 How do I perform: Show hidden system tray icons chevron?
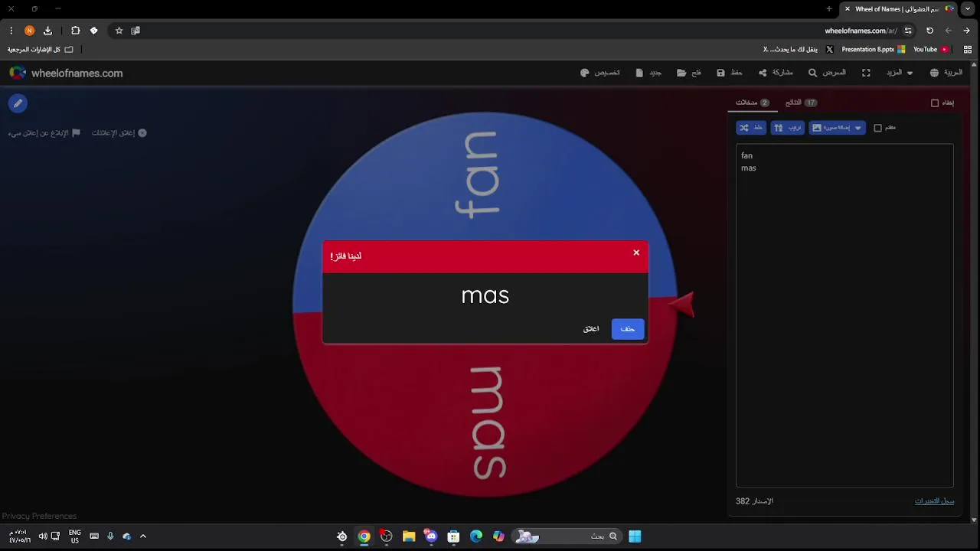pyautogui.click(x=142, y=536)
